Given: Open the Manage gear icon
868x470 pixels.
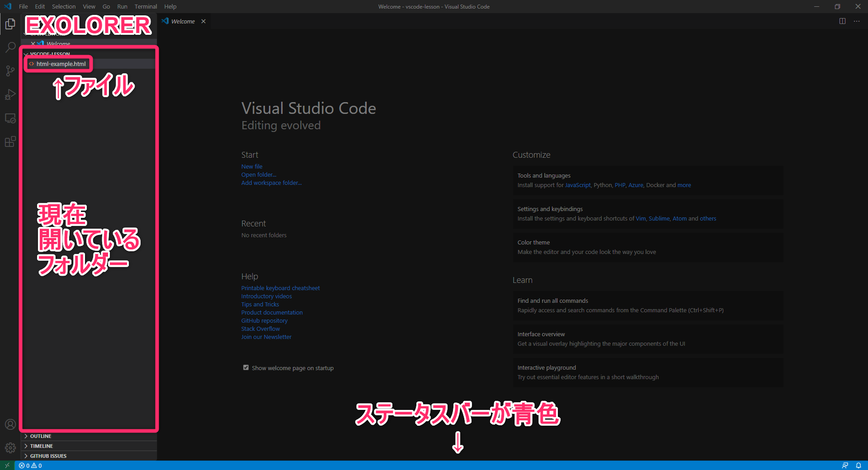Looking at the screenshot, I should [10, 448].
